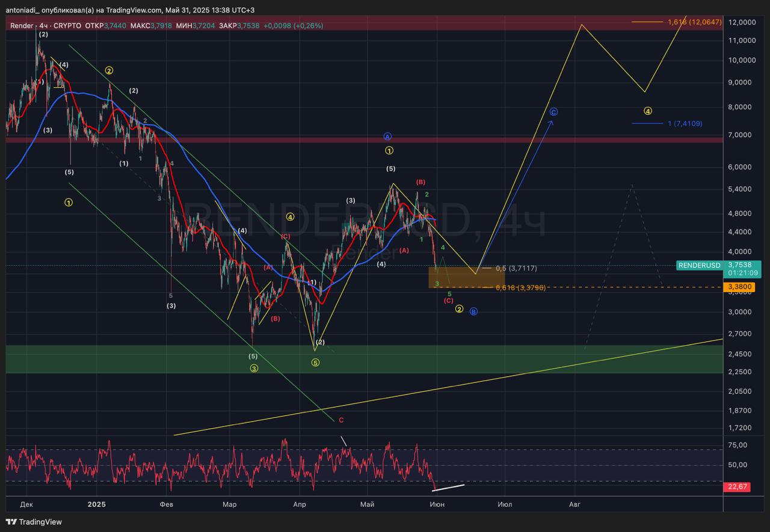Select the circled yellow 3 wave marker
770x532 pixels.
click(x=254, y=368)
